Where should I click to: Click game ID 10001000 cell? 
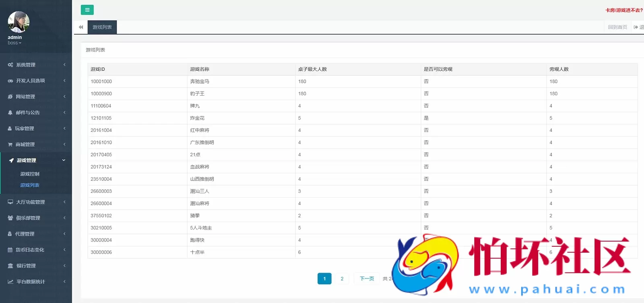(x=137, y=82)
